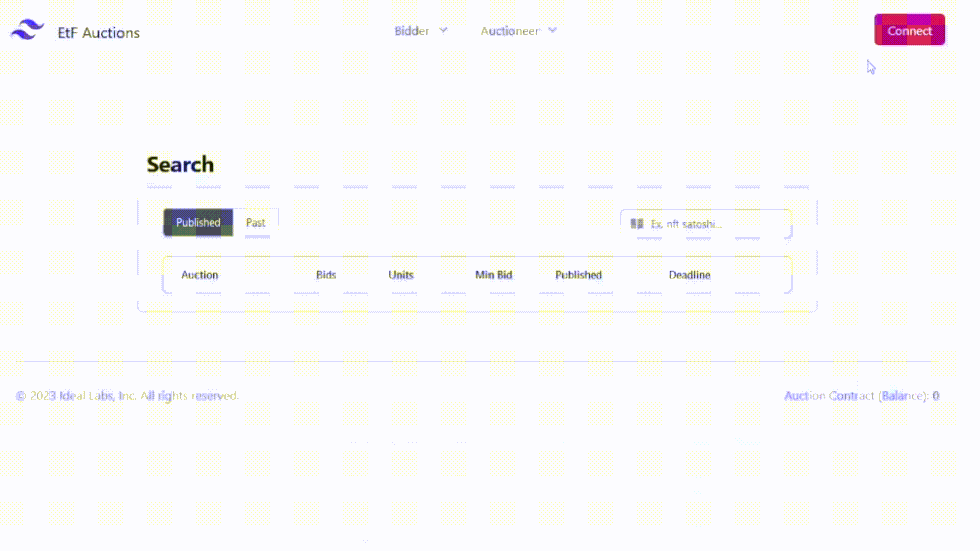Expand the chevron next to Auctioneer
Viewport: 980px width, 551px height.
coord(552,30)
